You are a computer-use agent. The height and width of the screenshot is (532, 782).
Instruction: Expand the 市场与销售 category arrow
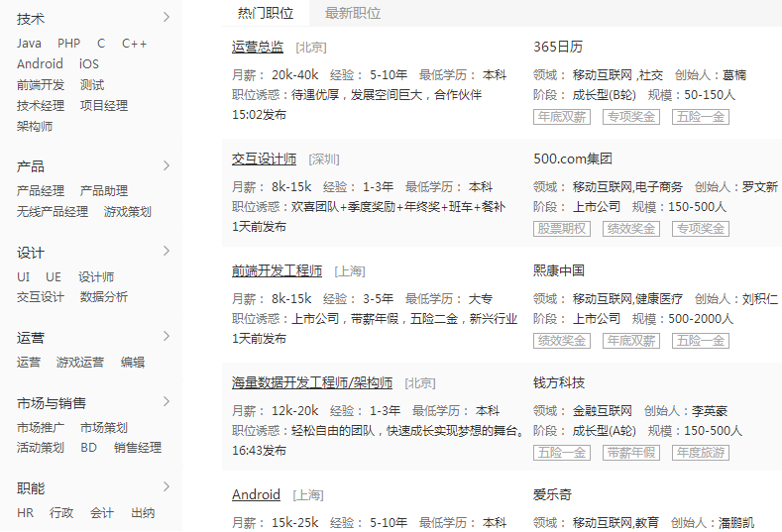coord(167,402)
